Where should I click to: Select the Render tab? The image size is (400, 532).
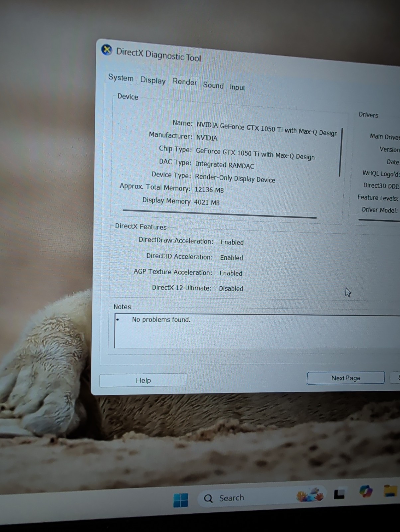[184, 82]
